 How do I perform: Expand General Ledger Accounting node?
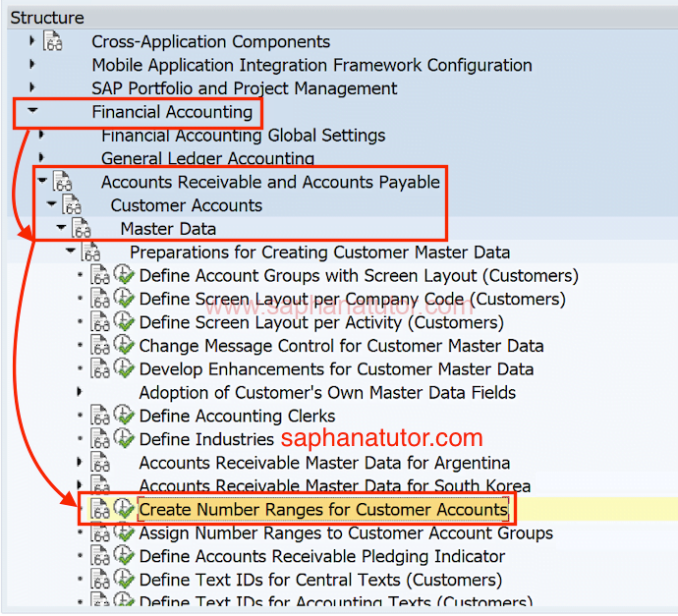point(41,157)
